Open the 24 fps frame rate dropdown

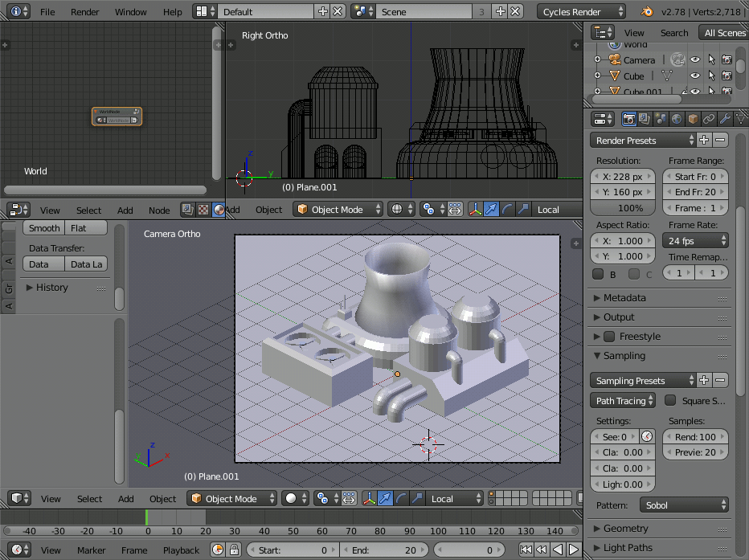(x=696, y=241)
